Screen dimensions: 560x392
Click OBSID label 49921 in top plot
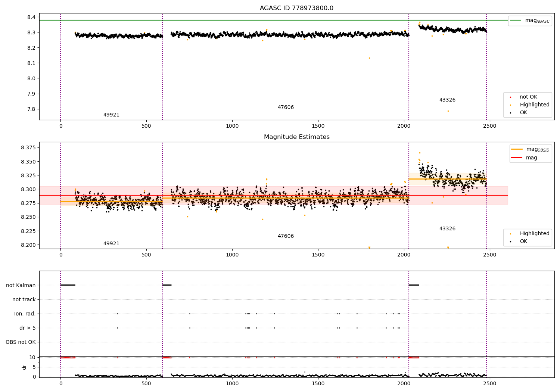(x=111, y=115)
